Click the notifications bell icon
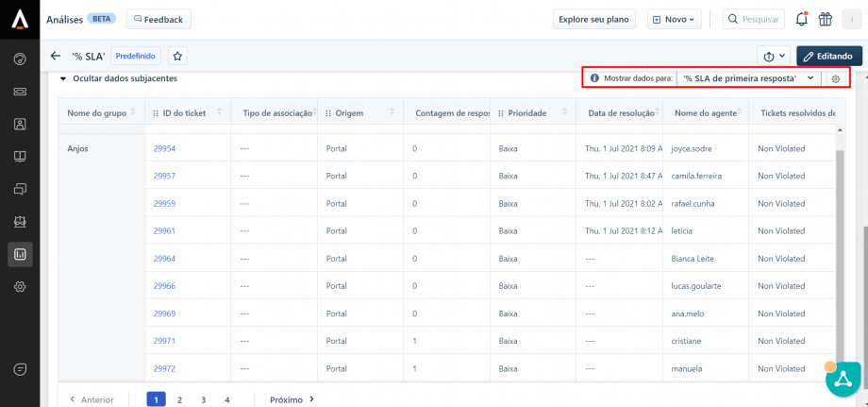 tap(801, 19)
